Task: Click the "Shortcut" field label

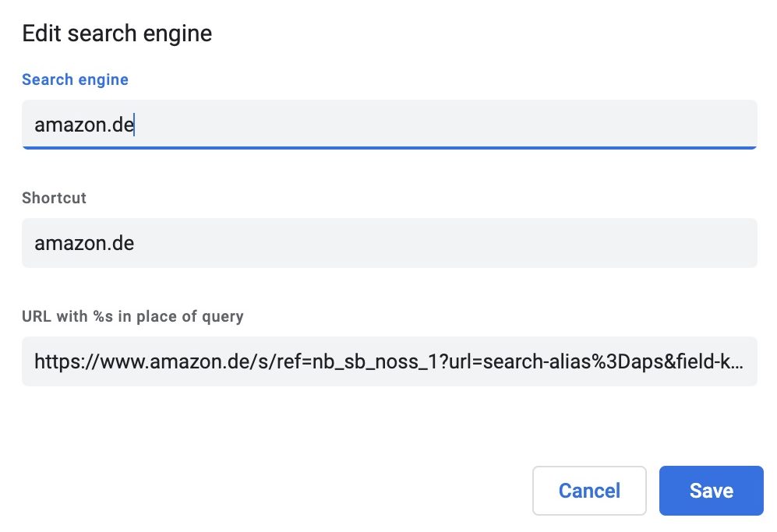Action: [x=54, y=198]
